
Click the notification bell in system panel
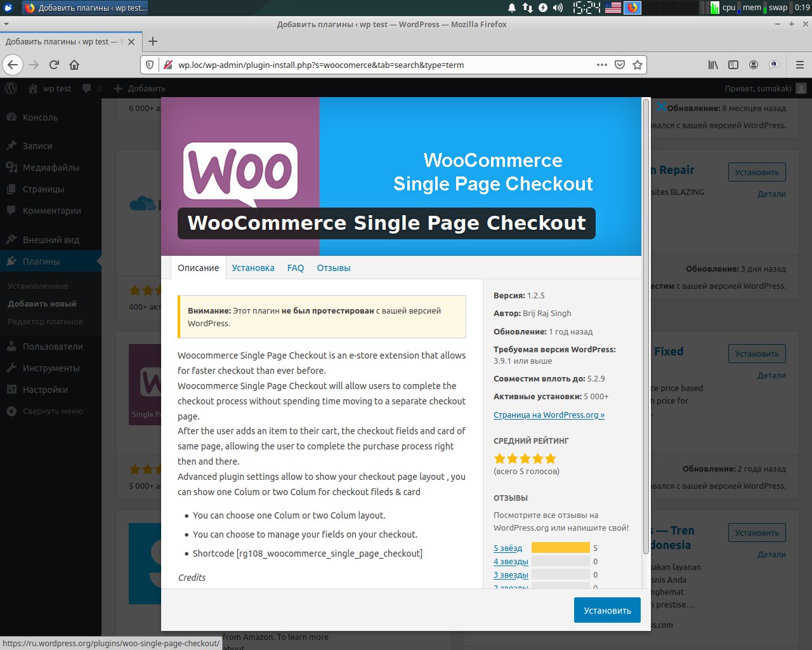(512, 8)
